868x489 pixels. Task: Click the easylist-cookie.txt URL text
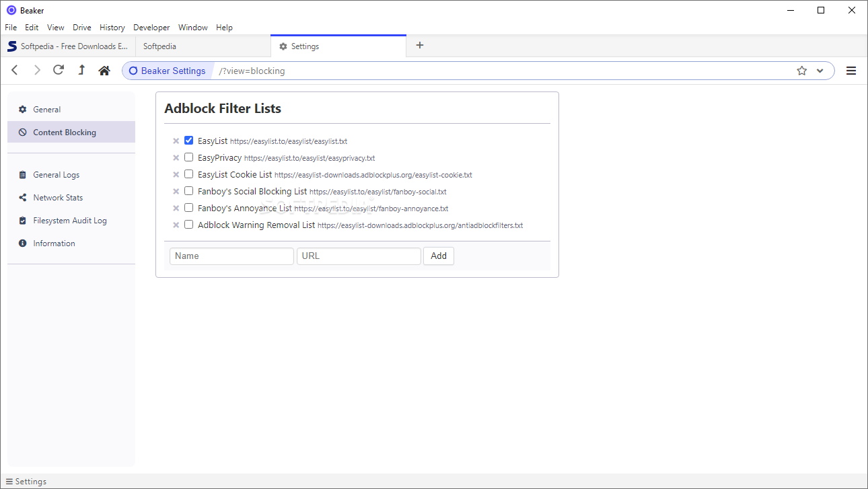(x=373, y=175)
